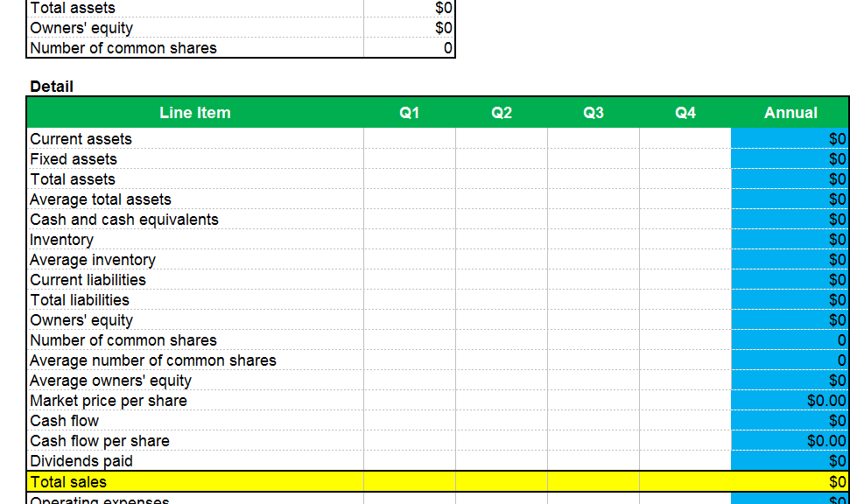Select the yellow Total sales row label
850x504 pixels.
[x=194, y=482]
